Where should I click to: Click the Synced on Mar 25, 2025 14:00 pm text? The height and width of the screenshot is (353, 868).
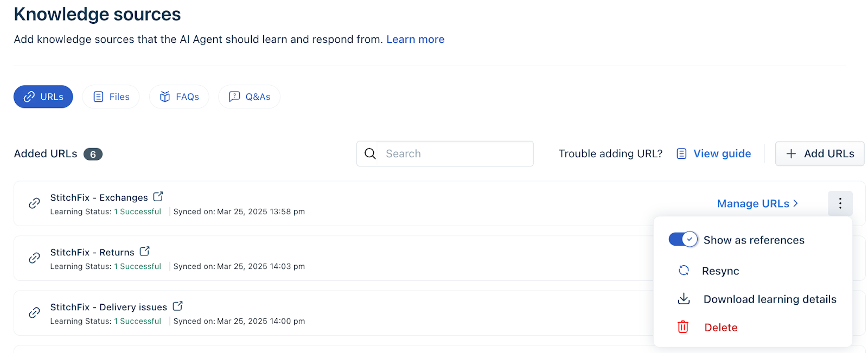[x=239, y=321]
